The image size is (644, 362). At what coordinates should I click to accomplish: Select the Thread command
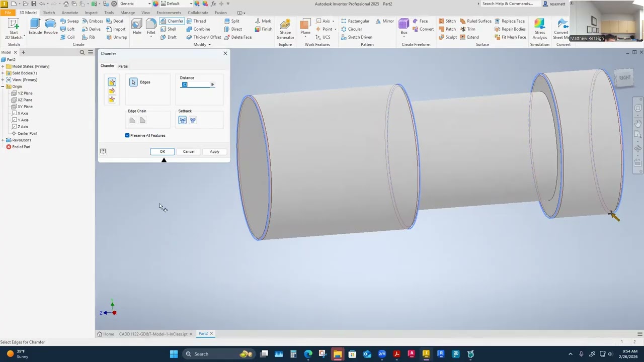click(x=196, y=21)
